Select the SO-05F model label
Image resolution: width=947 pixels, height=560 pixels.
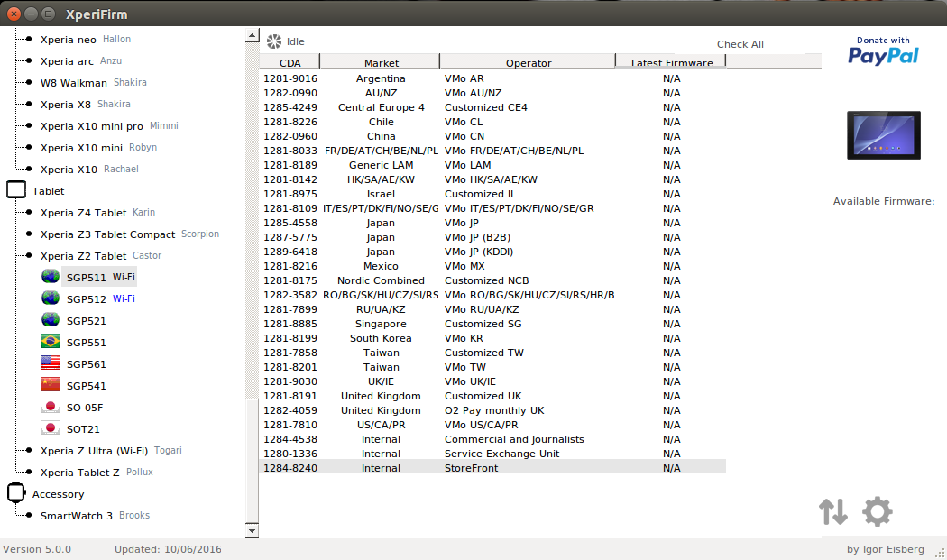coord(85,408)
